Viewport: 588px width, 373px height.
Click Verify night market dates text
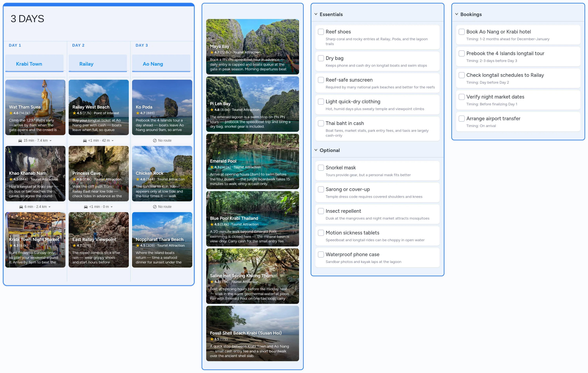pyautogui.click(x=495, y=97)
